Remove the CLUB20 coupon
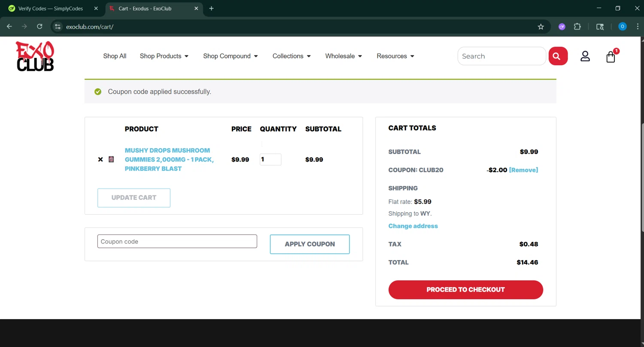The height and width of the screenshot is (347, 644). click(x=523, y=170)
